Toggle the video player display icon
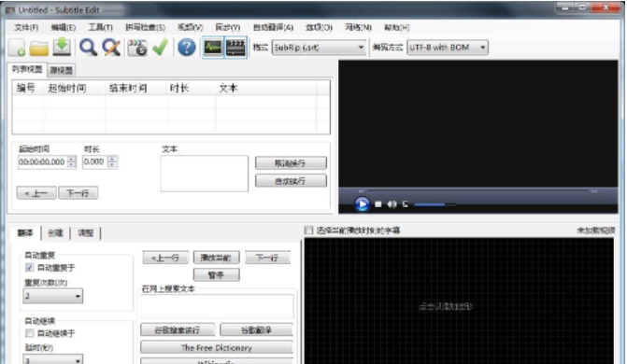627x364 pixels. tap(235, 48)
